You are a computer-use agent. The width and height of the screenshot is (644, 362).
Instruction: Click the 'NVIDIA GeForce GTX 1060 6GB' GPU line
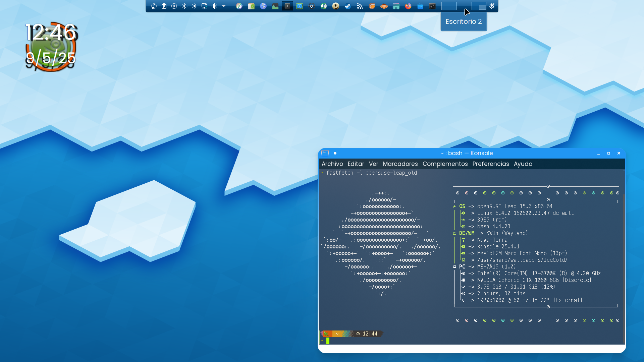[x=534, y=280]
